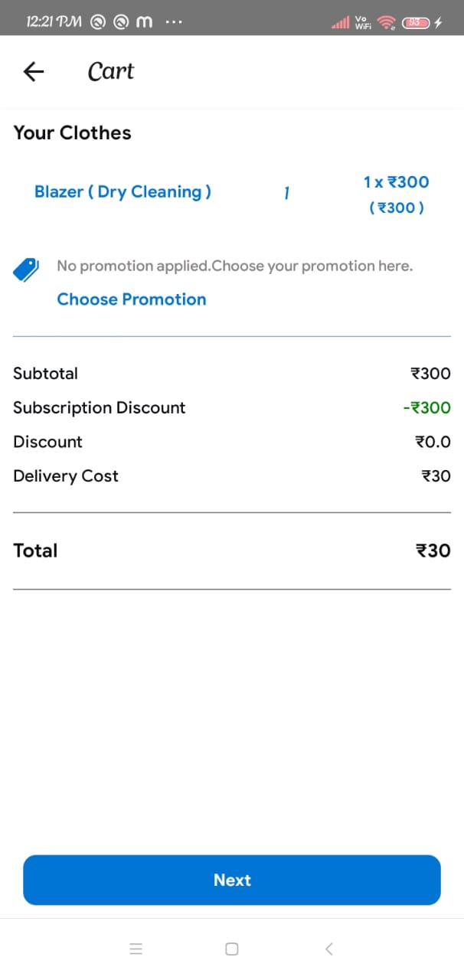Tap the signal strength bars icon

point(340,23)
